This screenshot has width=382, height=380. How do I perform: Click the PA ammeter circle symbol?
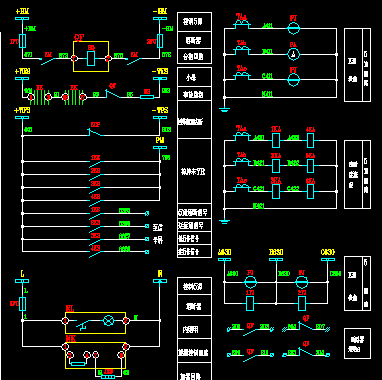tap(294, 54)
